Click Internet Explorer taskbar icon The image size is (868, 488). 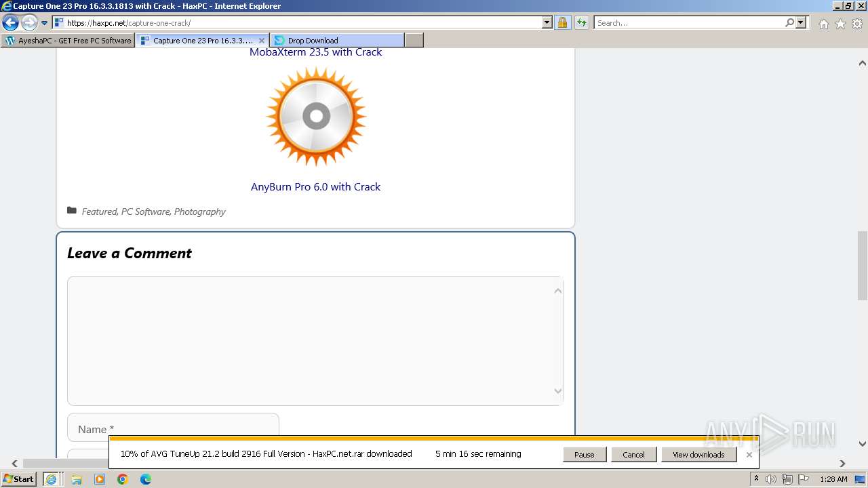tap(51, 479)
